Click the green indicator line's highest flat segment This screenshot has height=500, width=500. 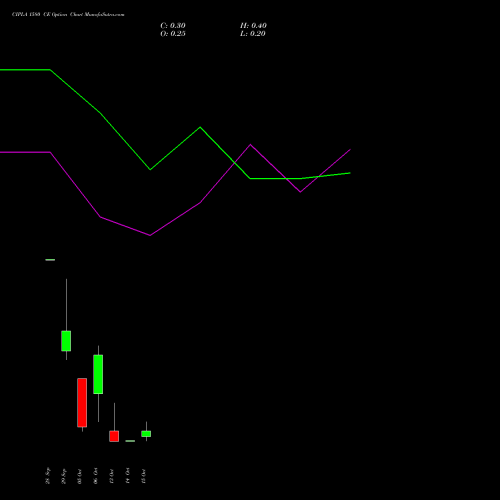[x=25, y=70]
